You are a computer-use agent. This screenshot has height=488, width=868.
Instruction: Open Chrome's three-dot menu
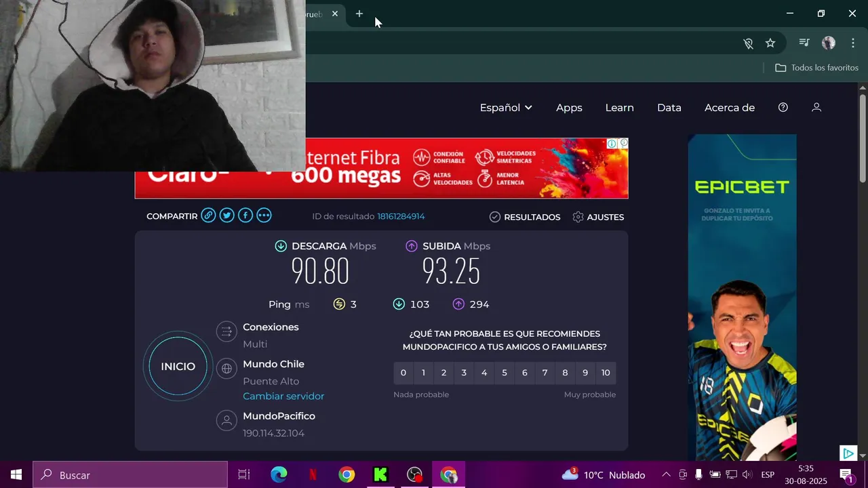click(x=853, y=43)
